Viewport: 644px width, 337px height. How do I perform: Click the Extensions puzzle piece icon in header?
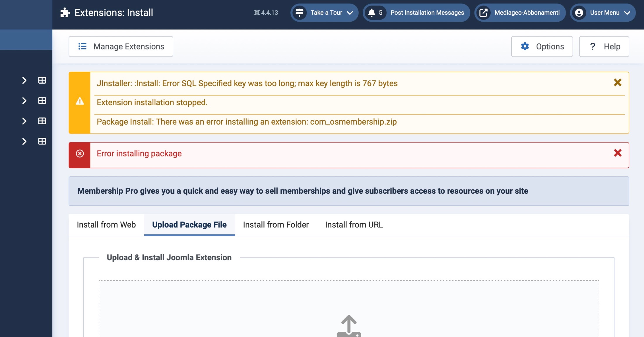point(65,13)
